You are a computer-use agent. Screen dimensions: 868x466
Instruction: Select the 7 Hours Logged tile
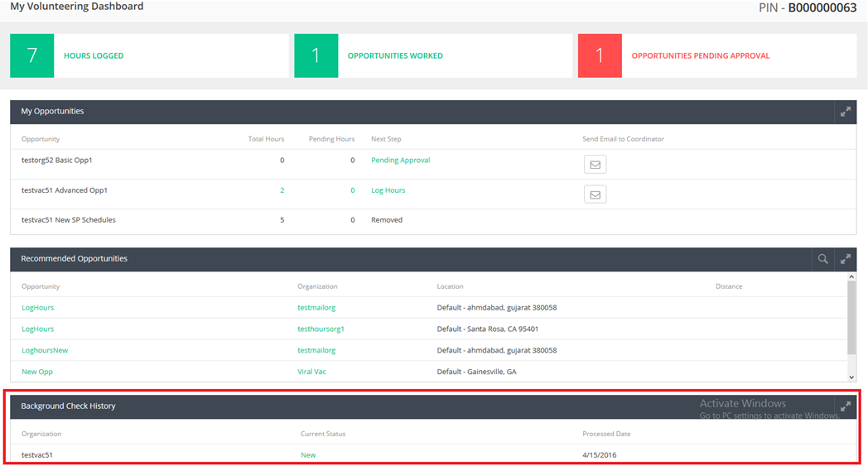(x=149, y=55)
